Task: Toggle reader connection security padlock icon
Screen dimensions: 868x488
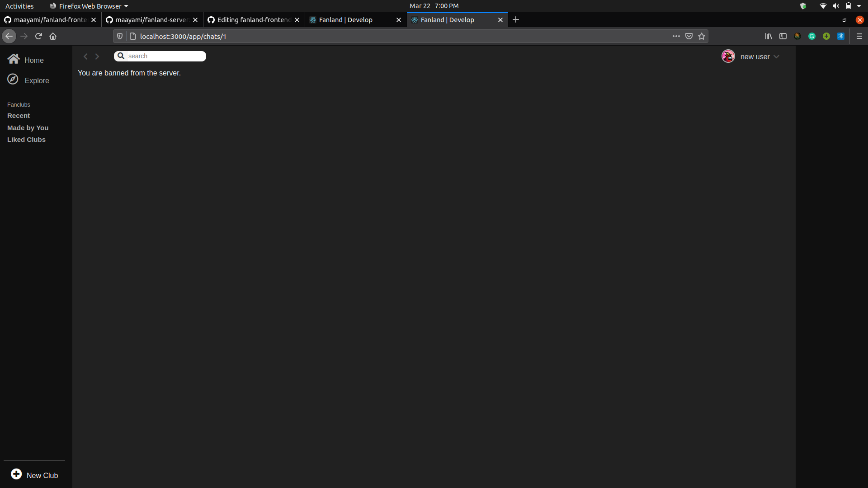Action: [132, 36]
